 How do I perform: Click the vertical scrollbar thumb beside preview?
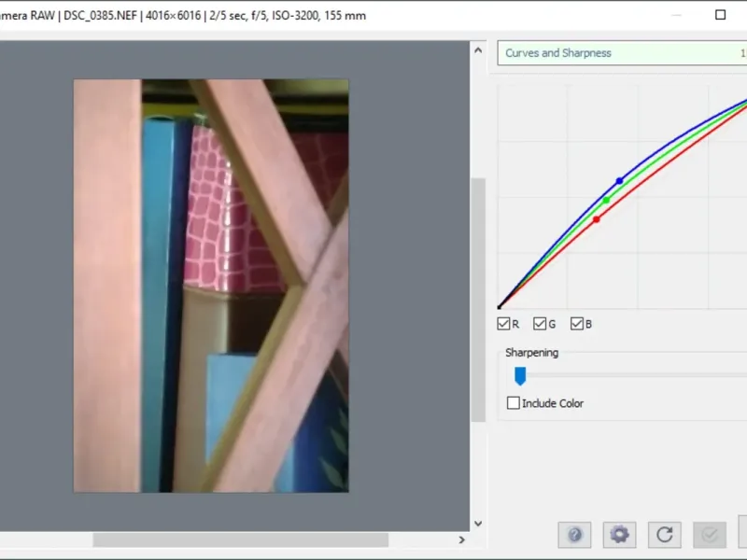click(478, 299)
